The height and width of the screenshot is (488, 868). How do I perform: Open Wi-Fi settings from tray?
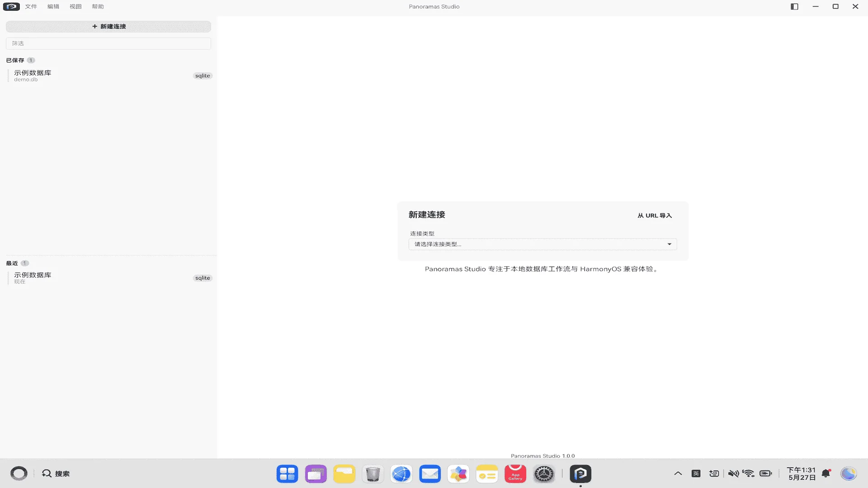749,474
